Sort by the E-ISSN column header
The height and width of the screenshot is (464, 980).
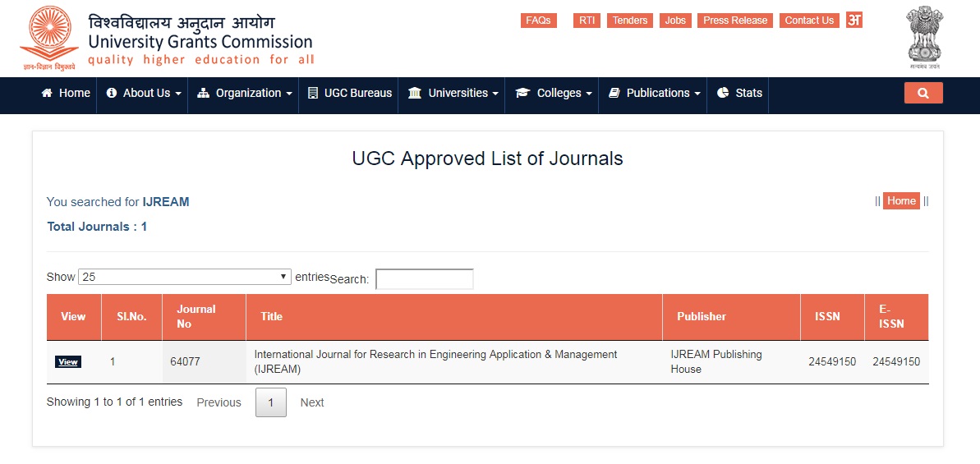click(x=896, y=317)
